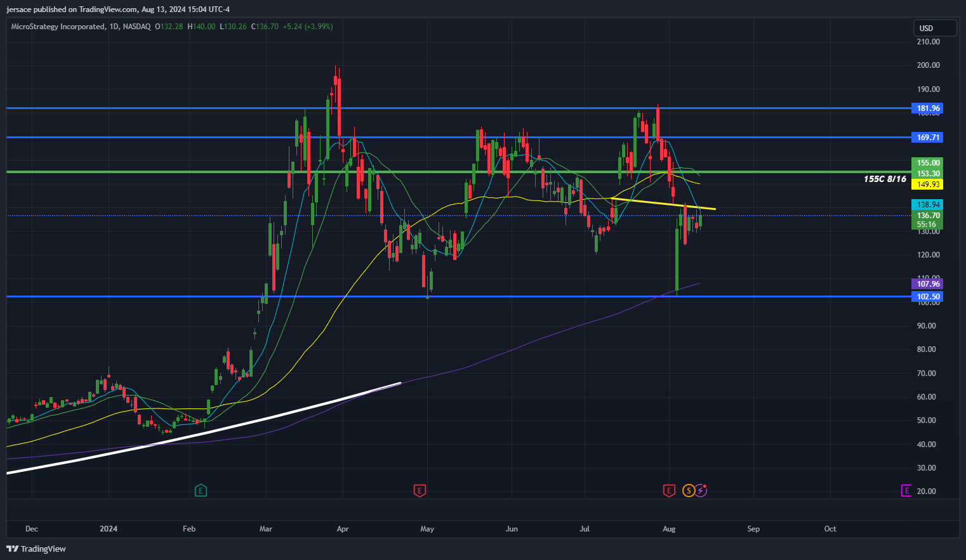Viewport: 966px width, 560px height.
Task: Click the Aug label on time axis
Action: coord(668,529)
